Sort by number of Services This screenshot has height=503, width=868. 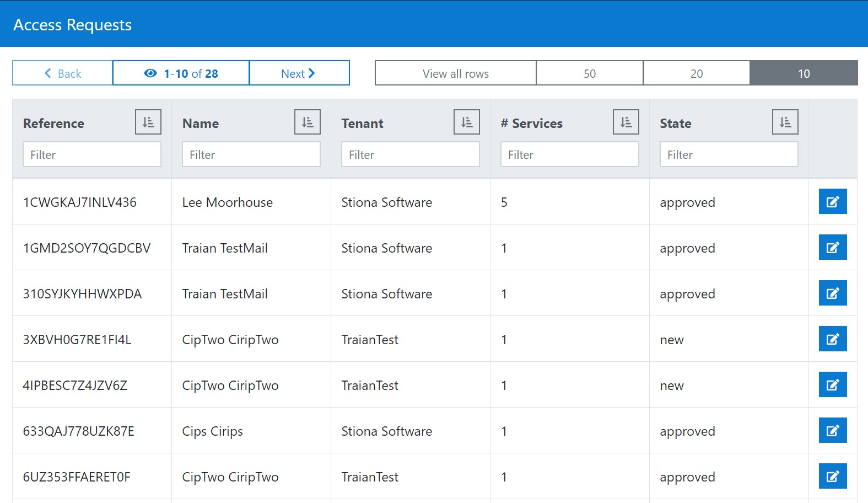click(626, 122)
